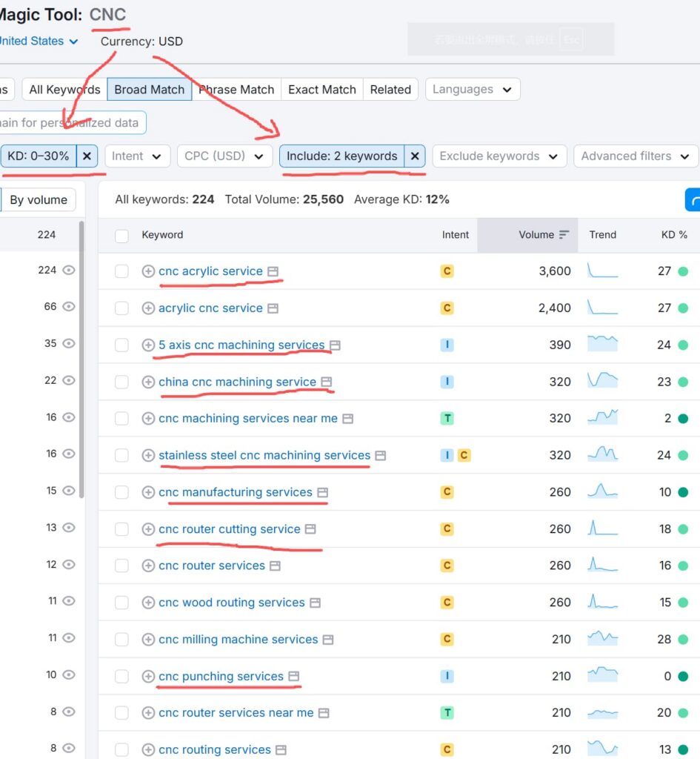Click plus icon beside cnc router services
This screenshot has width=700, height=759.
148,566
